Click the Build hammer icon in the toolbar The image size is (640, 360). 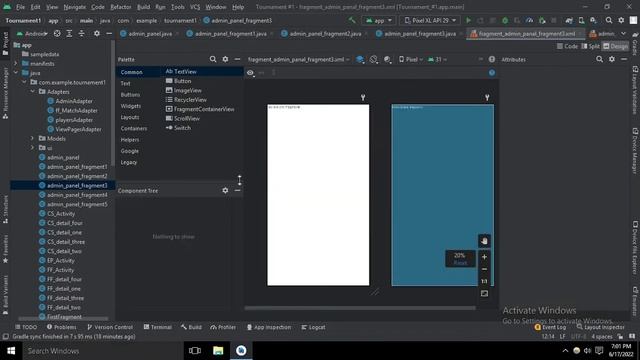click(x=352, y=20)
